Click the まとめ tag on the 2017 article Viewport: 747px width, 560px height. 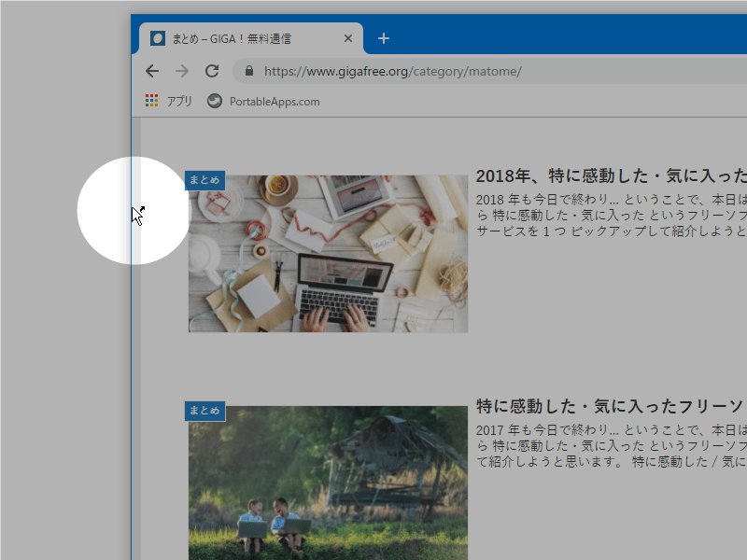coord(204,411)
